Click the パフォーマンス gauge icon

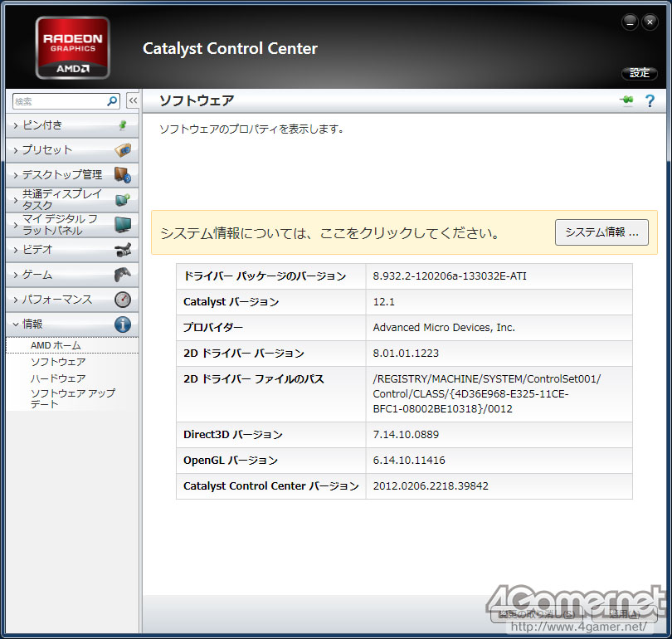coord(123,299)
